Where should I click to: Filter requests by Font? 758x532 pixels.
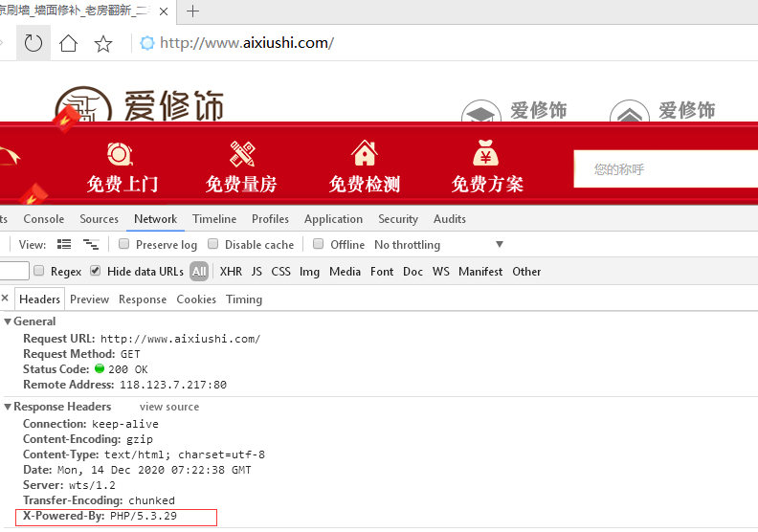(x=382, y=272)
